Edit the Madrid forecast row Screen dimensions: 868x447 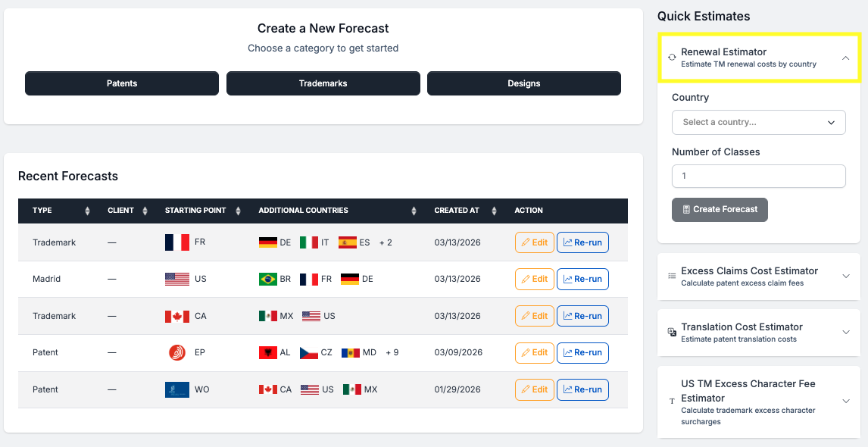click(x=534, y=279)
